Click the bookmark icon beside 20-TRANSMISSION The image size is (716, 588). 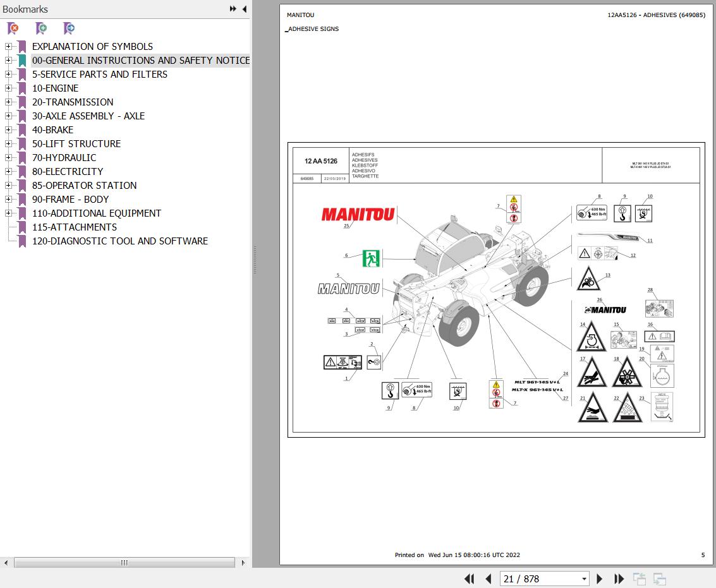pos(22,102)
